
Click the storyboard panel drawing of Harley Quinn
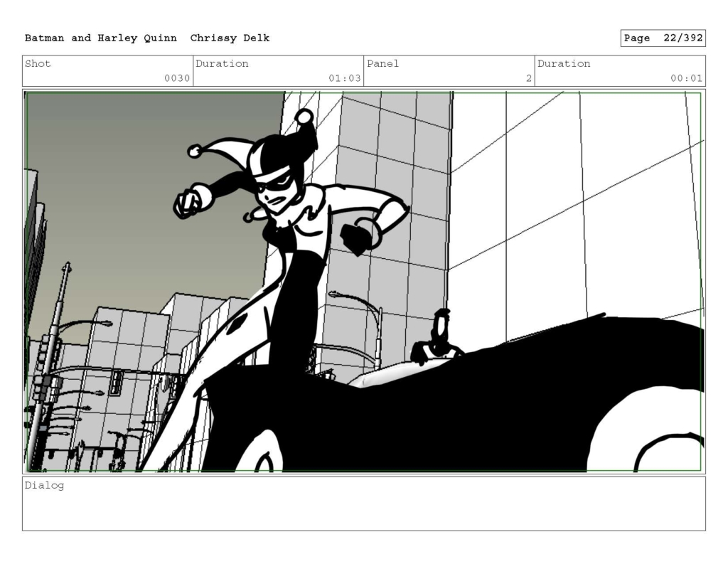pyautogui.click(x=364, y=282)
